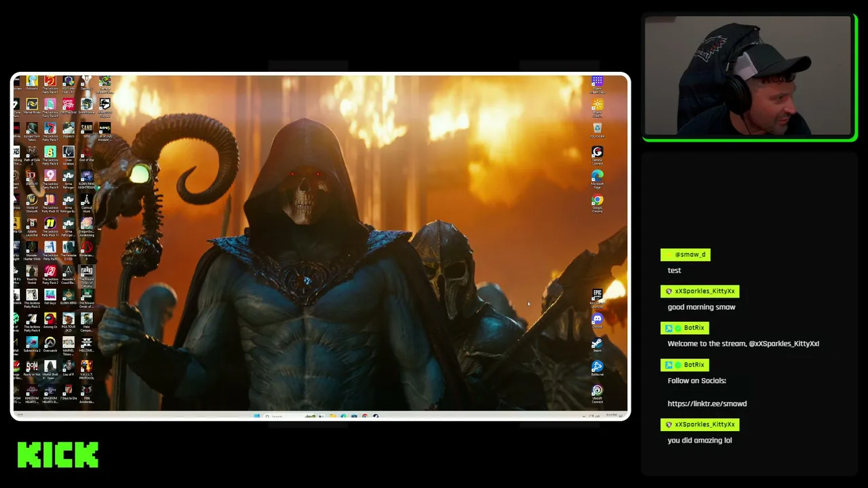The image size is (868, 488).
Task: Open the Alien Isolation desktop shortcut
Action: (68, 154)
